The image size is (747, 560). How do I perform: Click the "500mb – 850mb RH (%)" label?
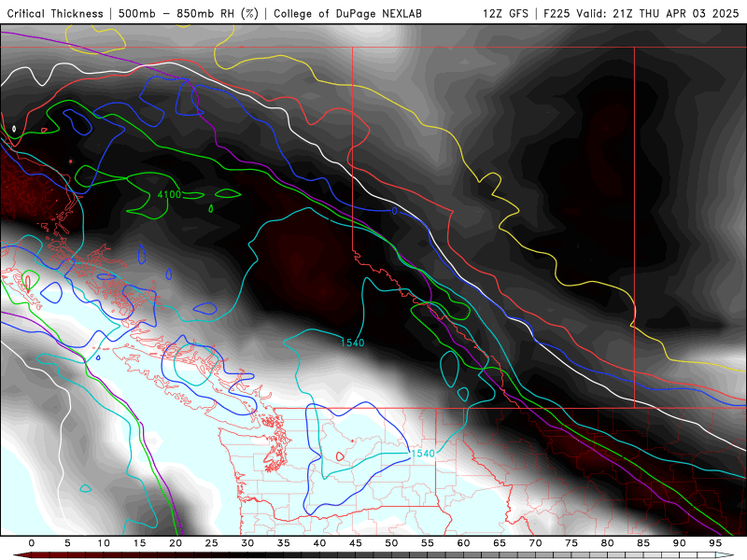click(x=189, y=13)
